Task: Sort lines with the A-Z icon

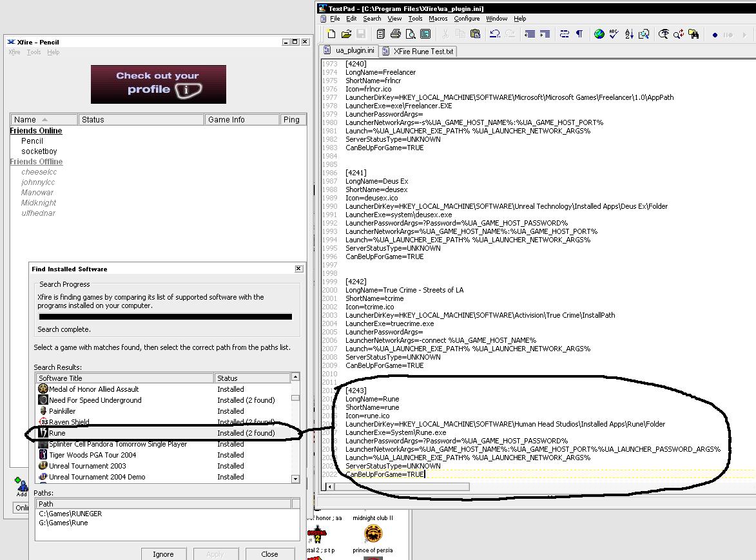Action: tap(629, 34)
